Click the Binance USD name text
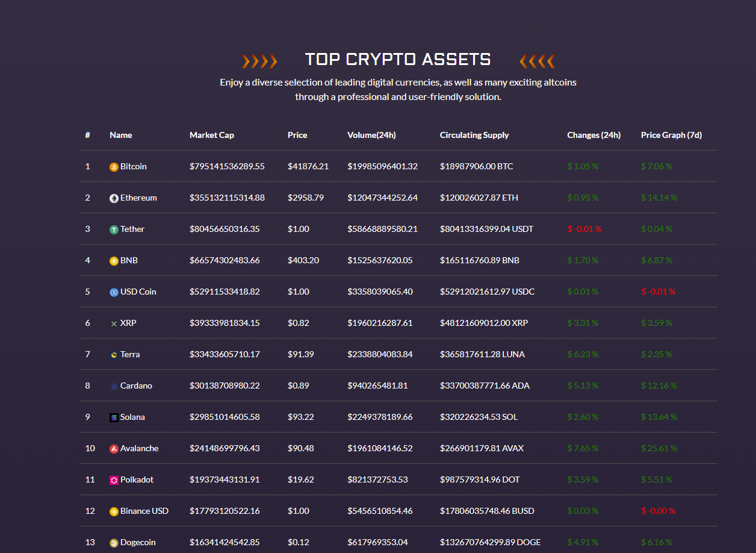The height and width of the screenshot is (553, 756). [144, 511]
